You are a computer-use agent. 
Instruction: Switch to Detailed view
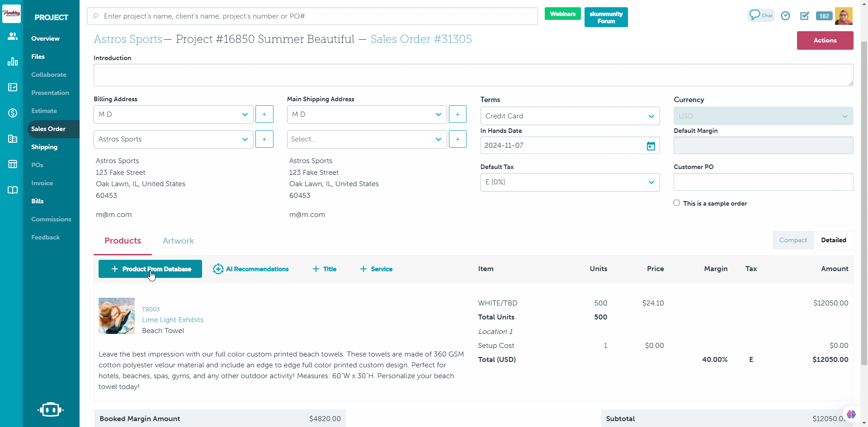click(x=833, y=240)
